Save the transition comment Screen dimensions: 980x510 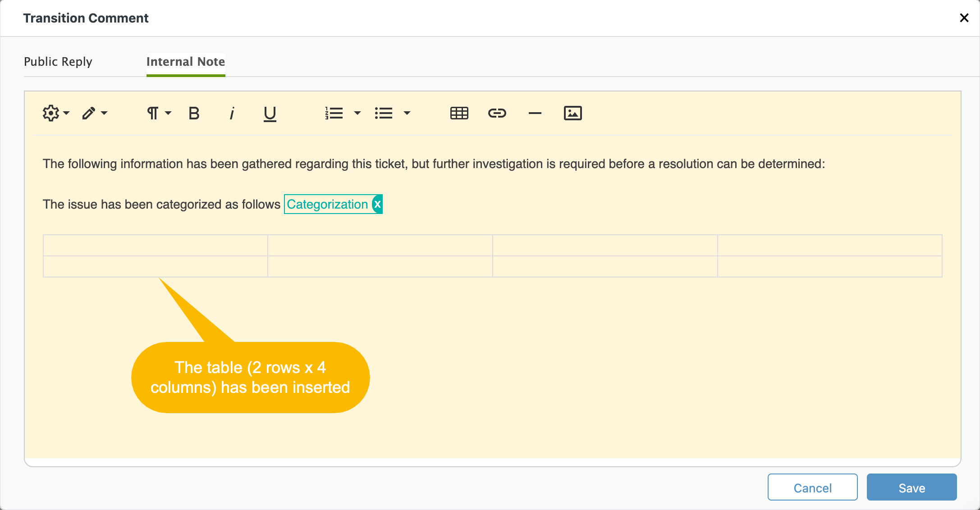tap(911, 487)
